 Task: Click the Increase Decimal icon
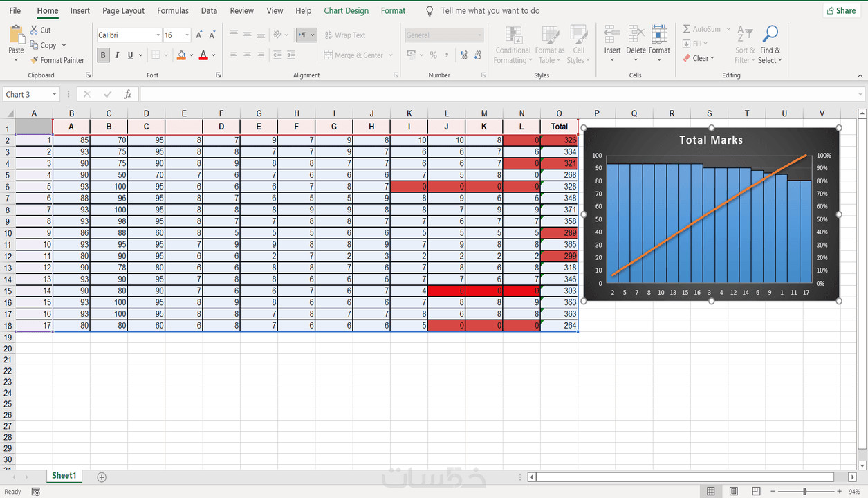[462, 54]
